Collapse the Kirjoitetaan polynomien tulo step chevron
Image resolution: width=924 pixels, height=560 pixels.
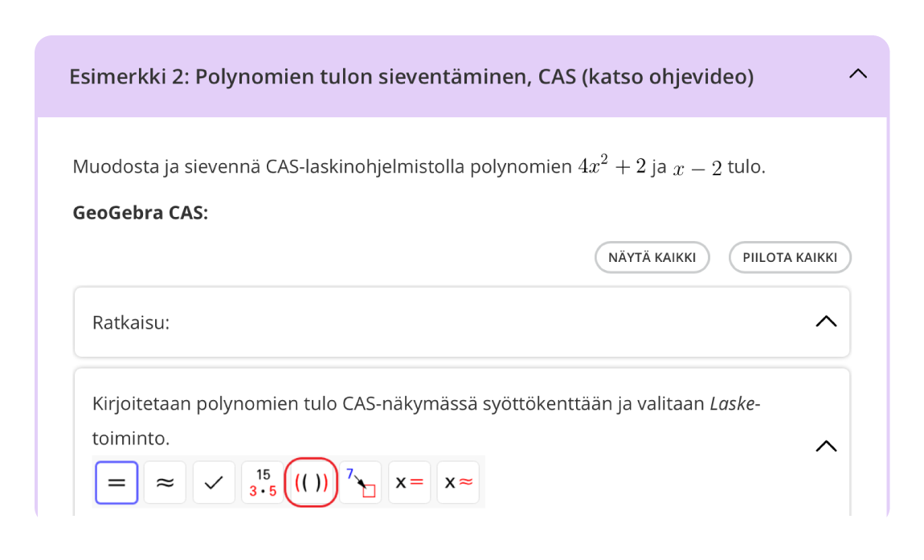[x=826, y=446]
